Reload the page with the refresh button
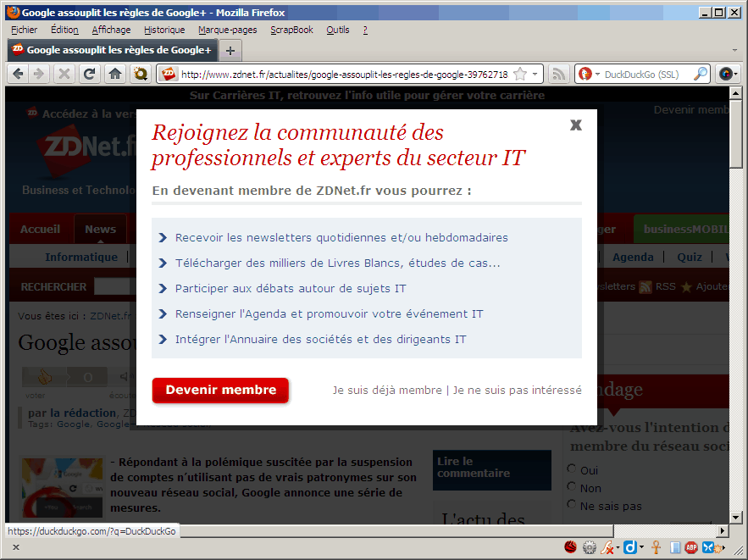 click(89, 74)
